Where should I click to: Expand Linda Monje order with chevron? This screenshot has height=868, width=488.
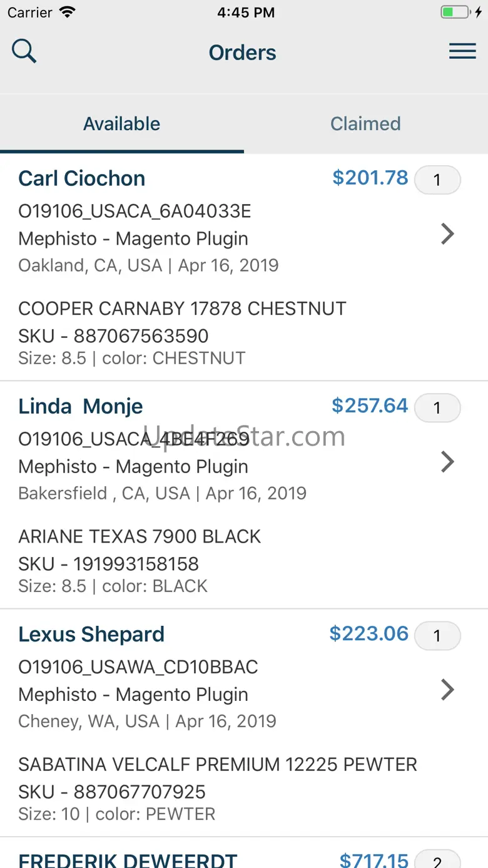pyautogui.click(x=447, y=462)
